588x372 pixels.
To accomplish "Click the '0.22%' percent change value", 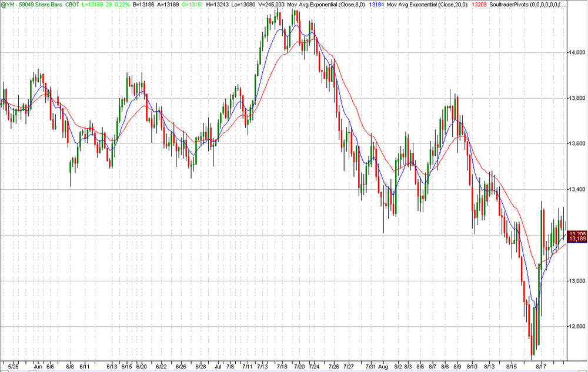I will point(122,5).
